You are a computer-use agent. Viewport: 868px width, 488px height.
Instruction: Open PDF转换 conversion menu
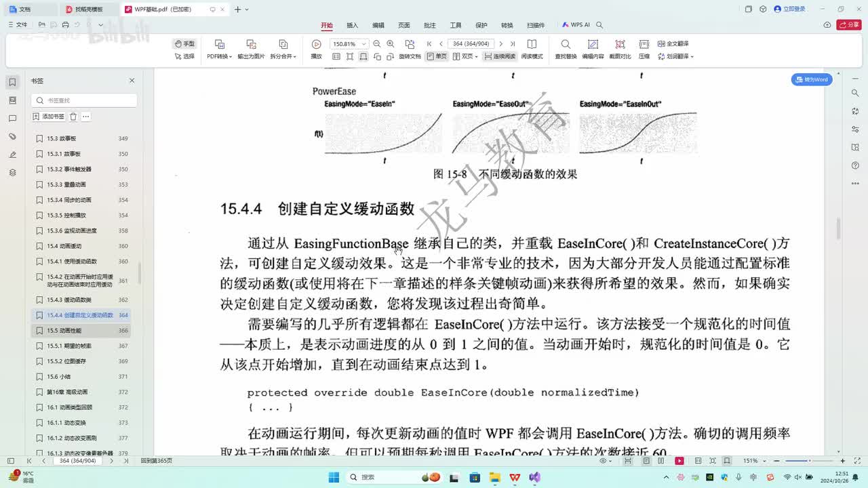[x=220, y=49]
